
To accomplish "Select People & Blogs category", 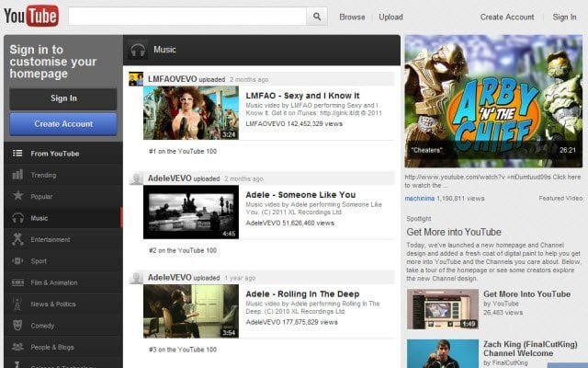I will 63,347.
